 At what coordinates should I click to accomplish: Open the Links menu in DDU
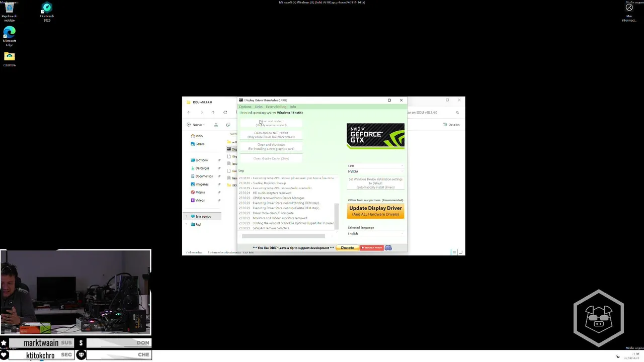(x=259, y=107)
